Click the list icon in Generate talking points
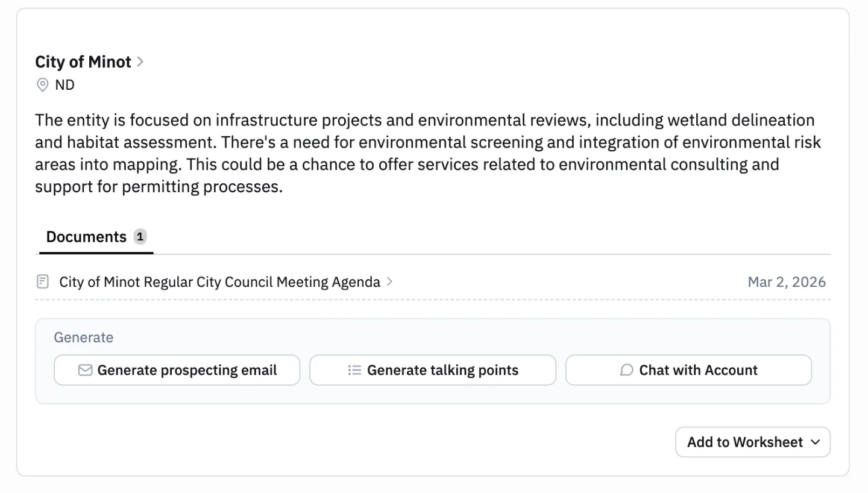 354,370
